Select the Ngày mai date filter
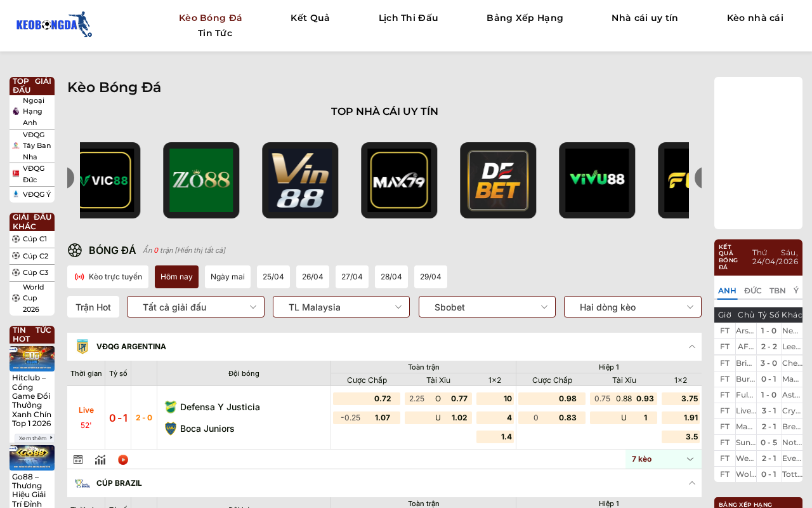This screenshot has height=508, width=812. coord(228,277)
